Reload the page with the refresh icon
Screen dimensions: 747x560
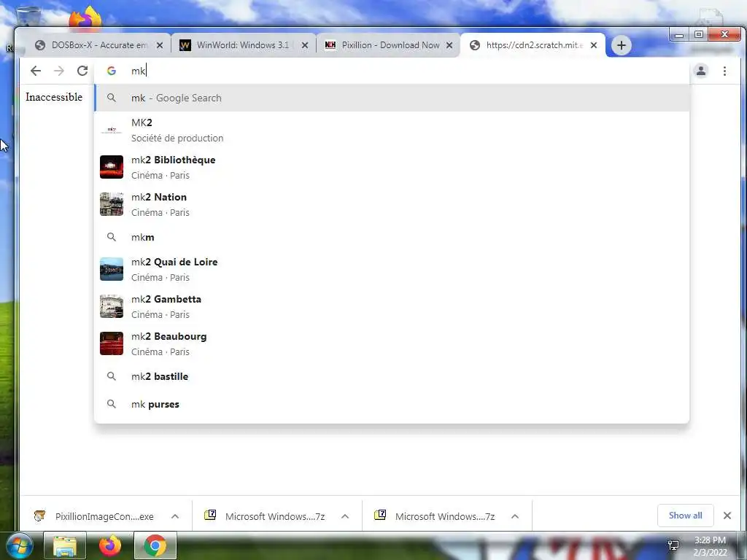coord(82,71)
